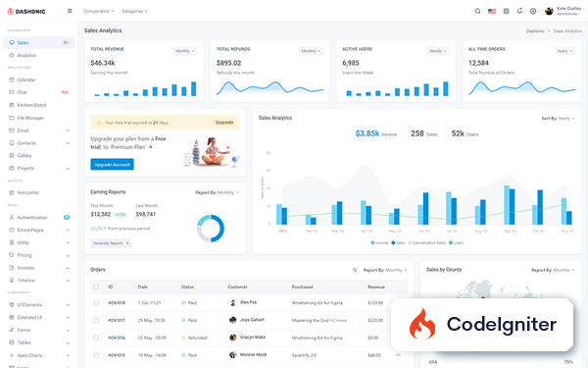The height and width of the screenshot is (368, 588).
Task: Open the US flag language selector
Action: (492, 11)
